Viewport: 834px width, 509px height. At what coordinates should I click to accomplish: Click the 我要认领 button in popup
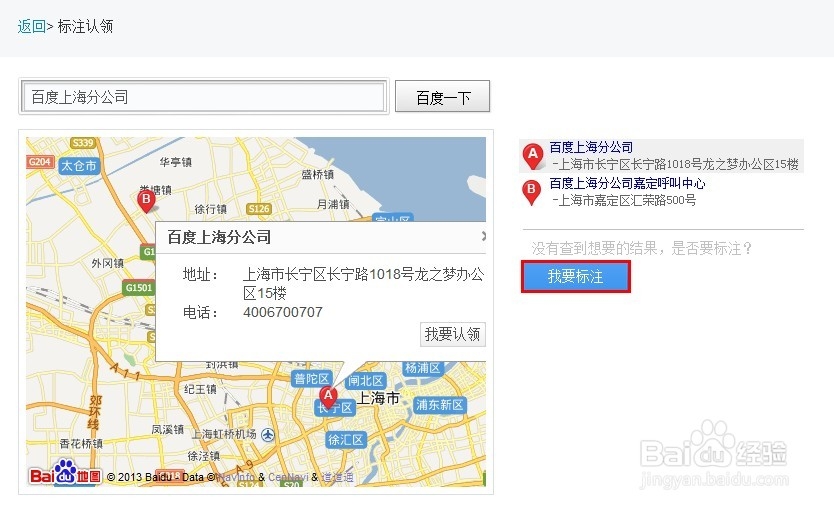[452, 334]
